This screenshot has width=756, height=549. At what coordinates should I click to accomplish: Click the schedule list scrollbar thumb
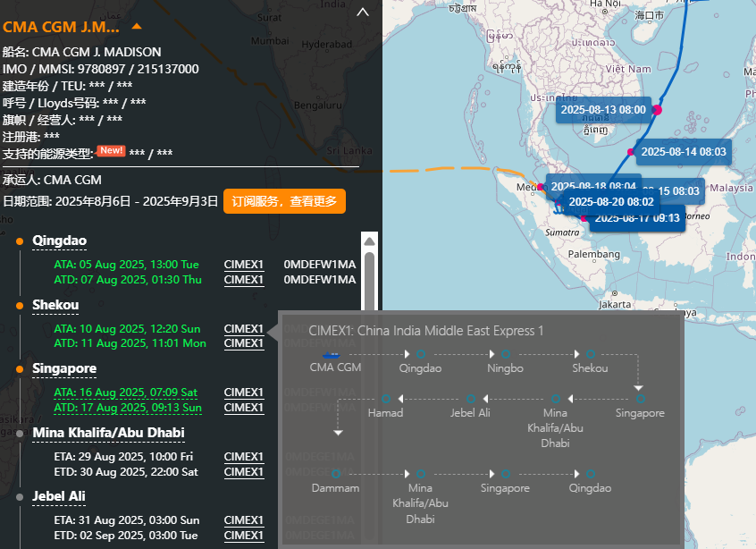click(369, 282)
